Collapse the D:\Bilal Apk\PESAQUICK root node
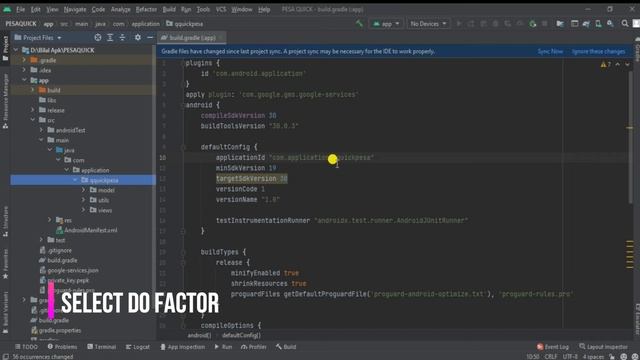This screenshot has height=360, width=640. 16,50
